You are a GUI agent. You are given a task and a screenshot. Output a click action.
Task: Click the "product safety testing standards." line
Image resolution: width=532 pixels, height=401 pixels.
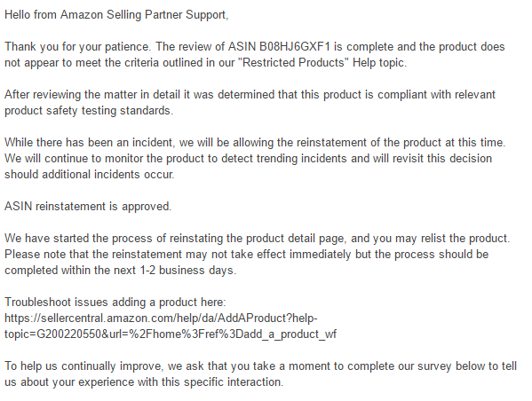pyautogui.click(x=89, y=111)
